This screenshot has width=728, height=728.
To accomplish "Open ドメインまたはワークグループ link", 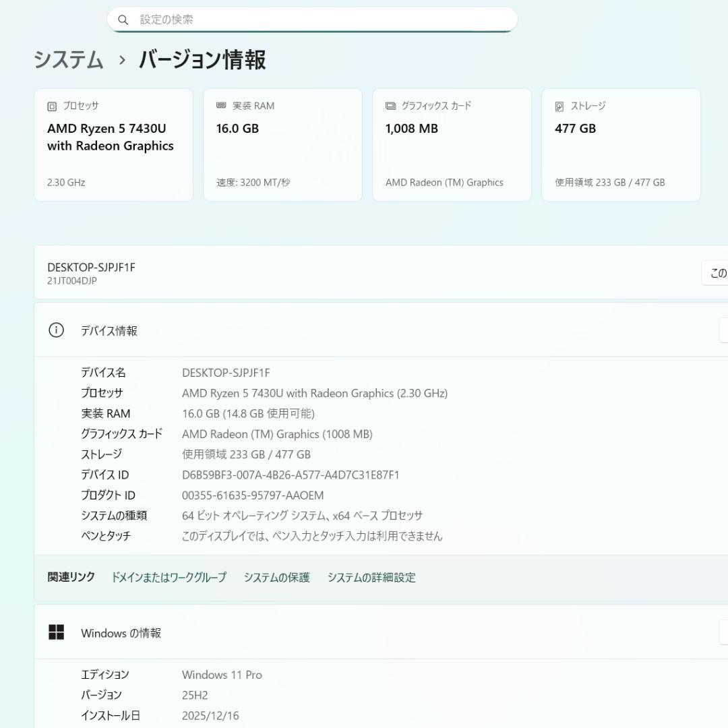I will pyautogui.click(x=169, y=577).
